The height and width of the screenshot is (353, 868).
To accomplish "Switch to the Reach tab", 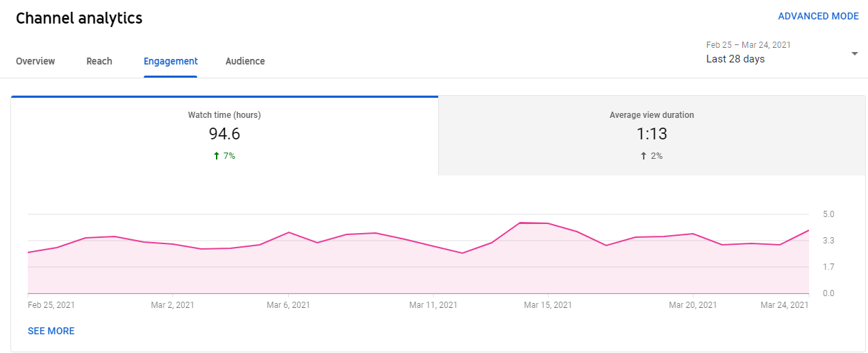I will pyautogui.click(x=99, y=61).
